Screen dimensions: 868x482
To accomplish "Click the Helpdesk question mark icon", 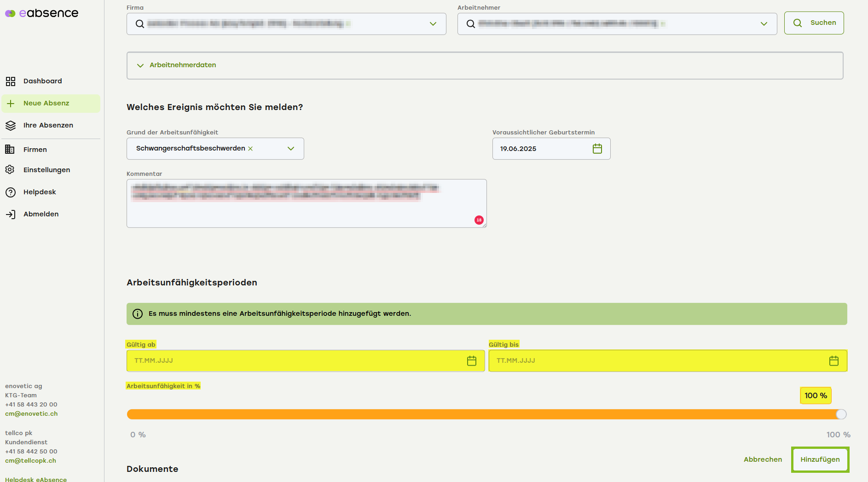I will [x=11, y=192].
